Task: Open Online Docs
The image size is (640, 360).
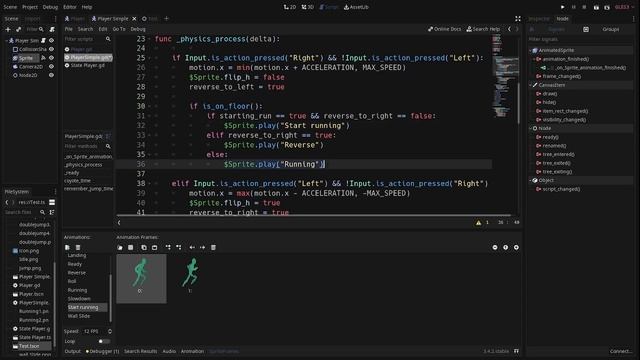Action: pos(444,29)
